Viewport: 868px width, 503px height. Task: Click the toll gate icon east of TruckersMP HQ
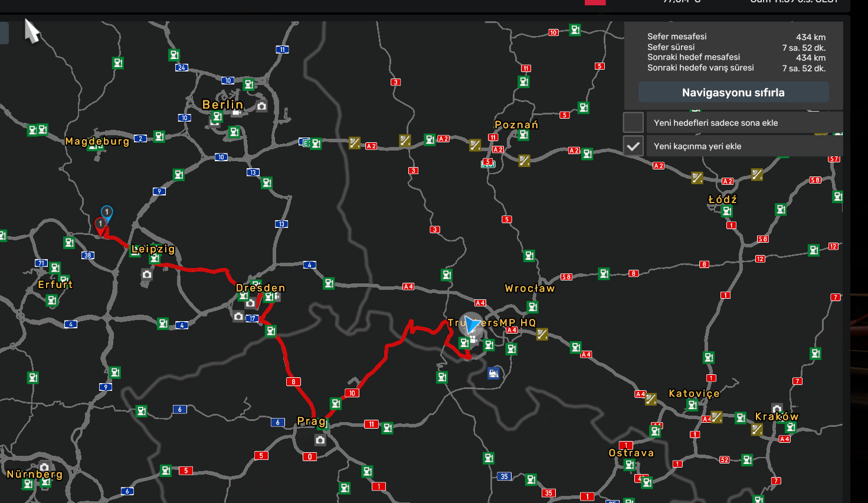click(542, 334)
